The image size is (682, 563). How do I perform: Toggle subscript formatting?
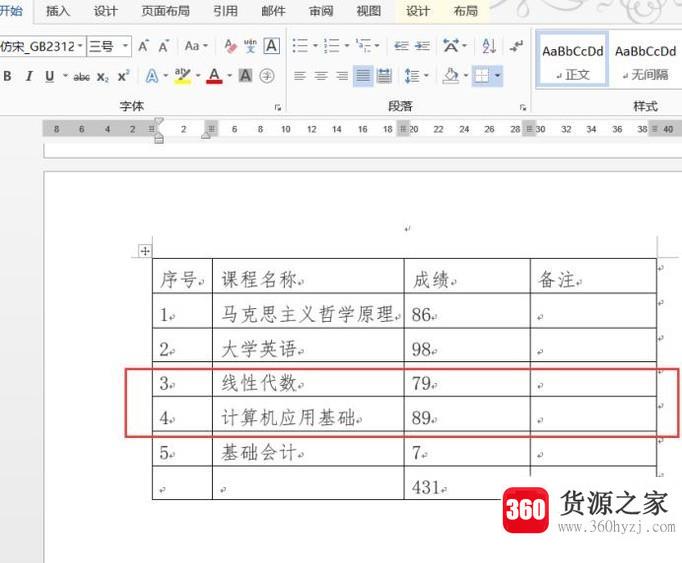pos(103,77)
